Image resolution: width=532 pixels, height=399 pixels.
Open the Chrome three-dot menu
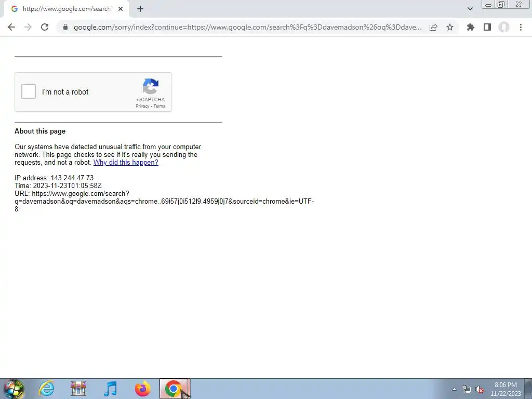(521, 27)
